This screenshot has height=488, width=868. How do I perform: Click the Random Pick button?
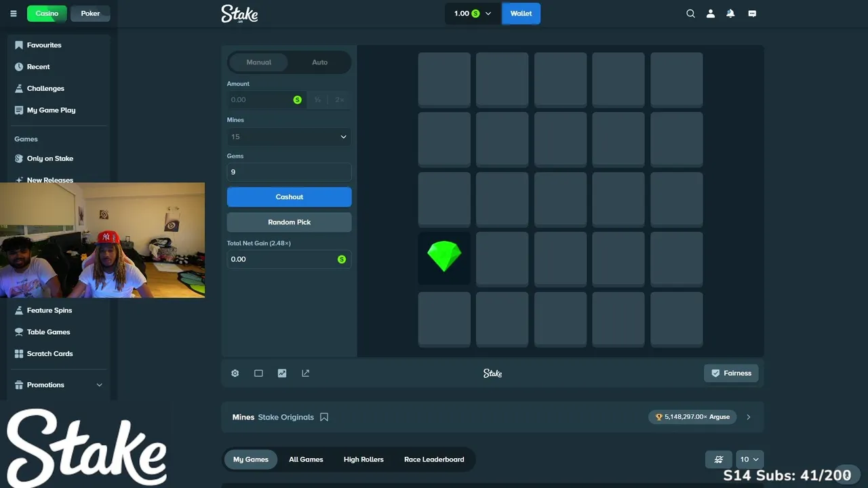[289, 222]
